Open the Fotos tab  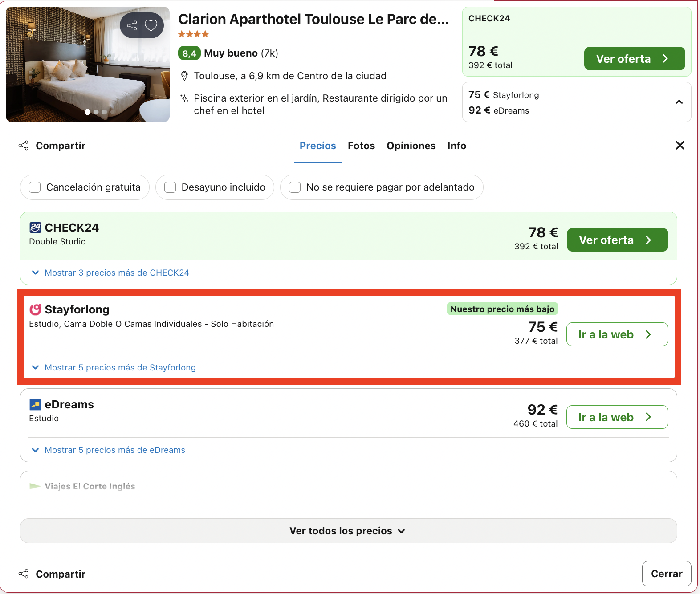click(x=361, y=146)
